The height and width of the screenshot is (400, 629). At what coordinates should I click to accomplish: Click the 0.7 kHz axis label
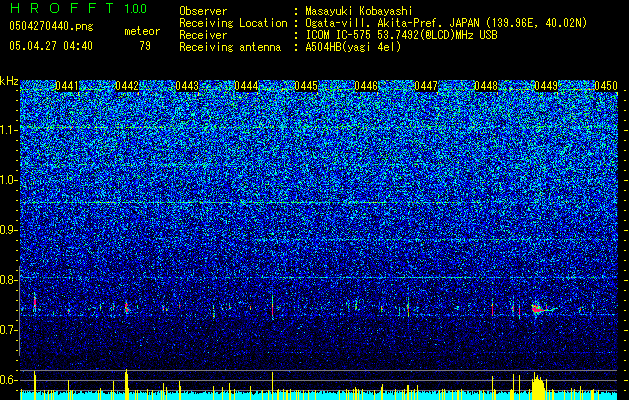pos(7,330)
